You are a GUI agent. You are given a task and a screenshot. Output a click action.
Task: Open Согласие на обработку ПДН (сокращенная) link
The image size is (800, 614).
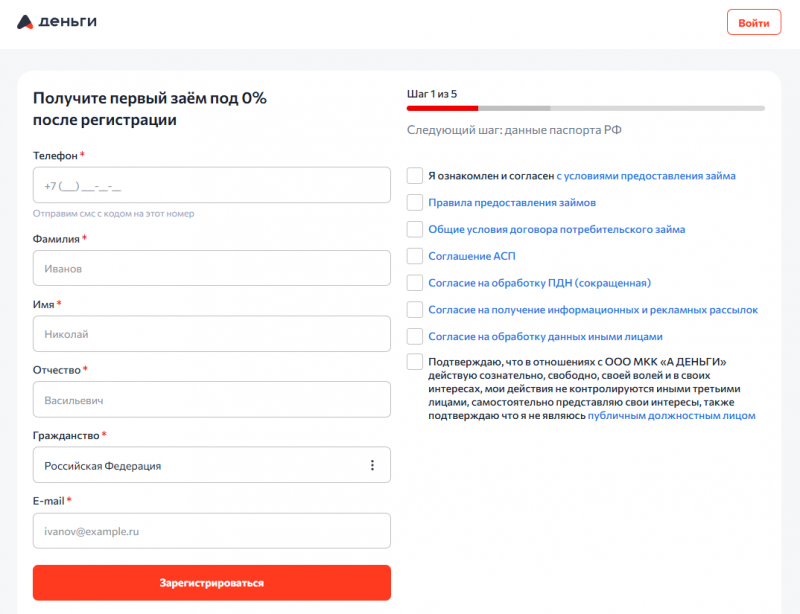[x=539, y=283]
